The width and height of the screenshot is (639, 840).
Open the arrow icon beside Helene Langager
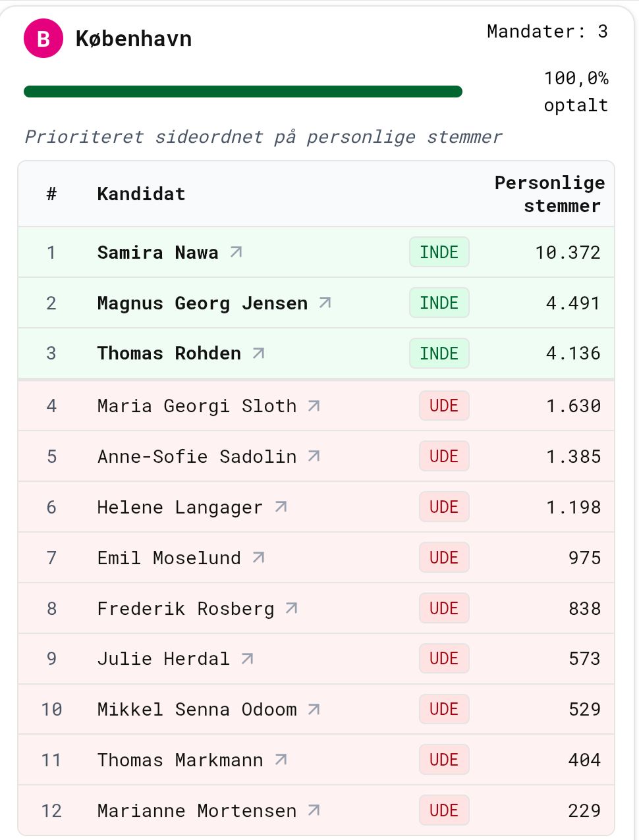pos(281,507)
